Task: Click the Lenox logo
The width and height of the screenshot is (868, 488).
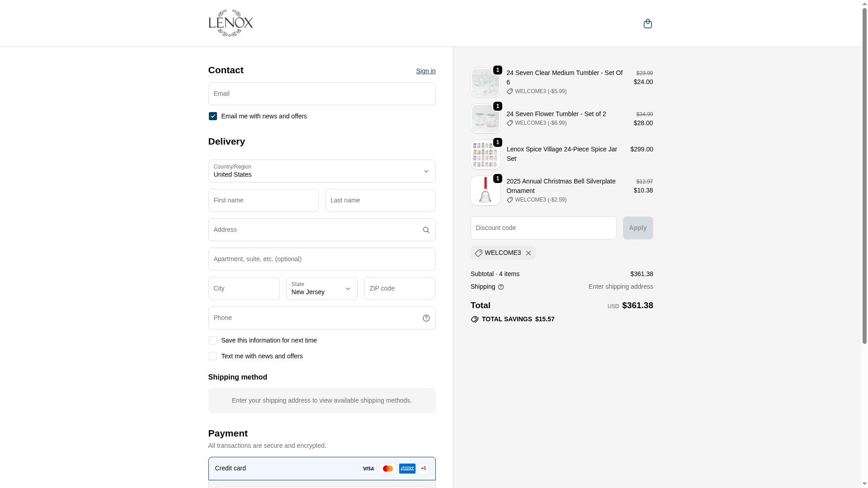Action: click(x=231, y=23)
